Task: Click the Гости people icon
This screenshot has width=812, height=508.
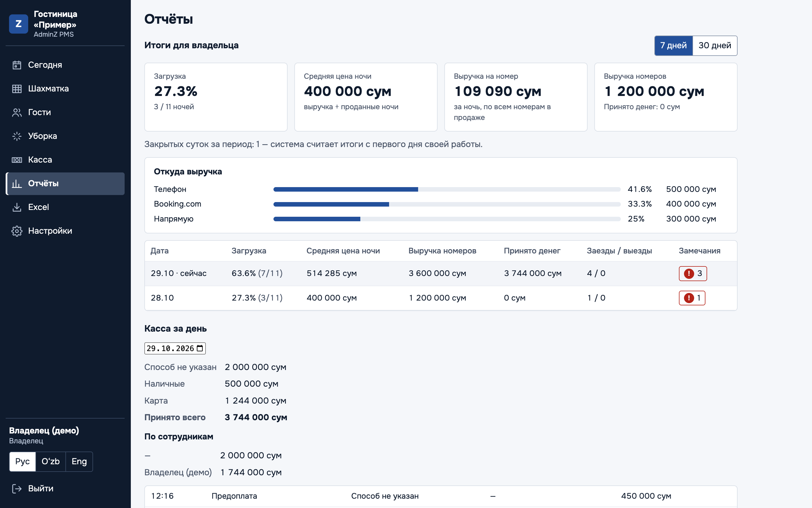Action: 17,113
